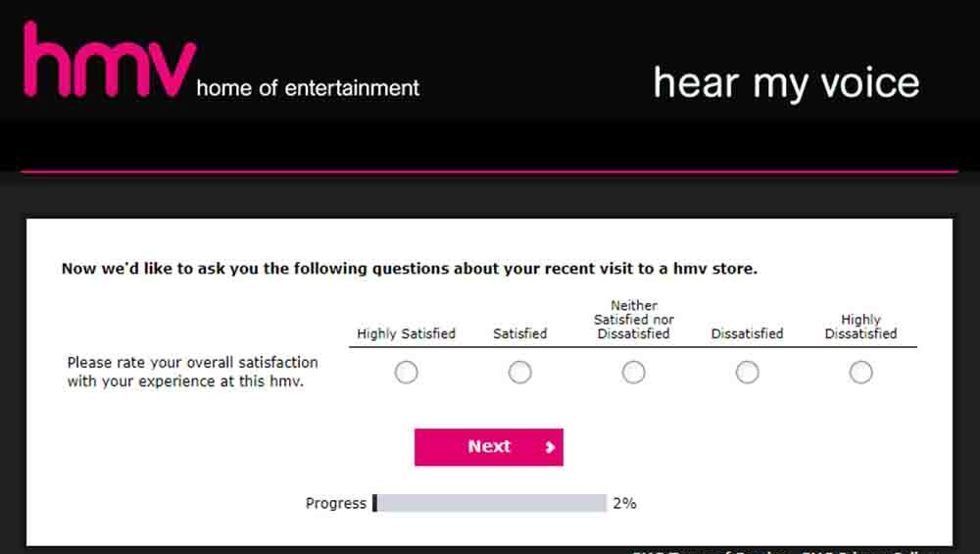Click the 'Satisfied' column heading text
Screen dimensions: 980x554
pos(520,334)
